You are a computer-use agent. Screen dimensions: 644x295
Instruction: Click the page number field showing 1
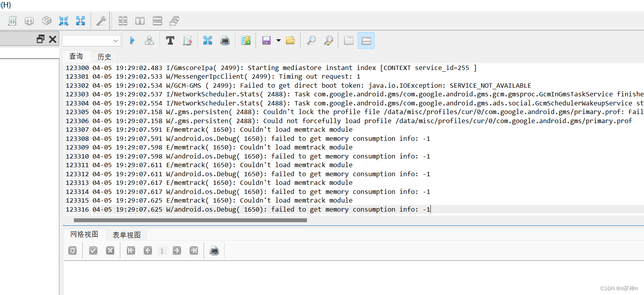click(x=162, y=251)
